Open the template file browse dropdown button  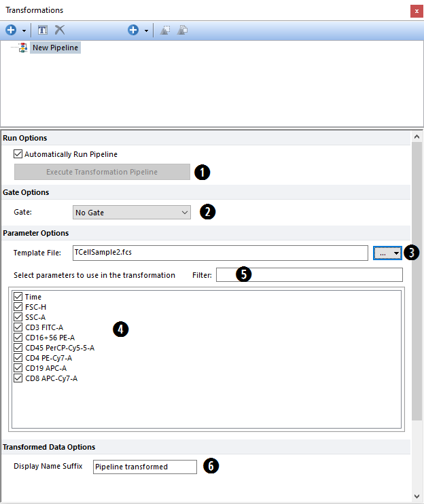[x=388, y=253]
